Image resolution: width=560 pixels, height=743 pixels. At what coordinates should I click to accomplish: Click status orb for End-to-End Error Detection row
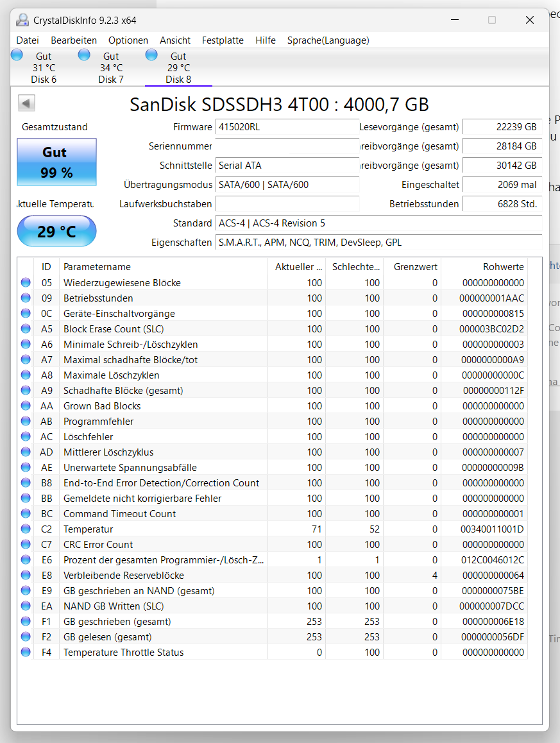pyautogui.click(x=26, y=483)
